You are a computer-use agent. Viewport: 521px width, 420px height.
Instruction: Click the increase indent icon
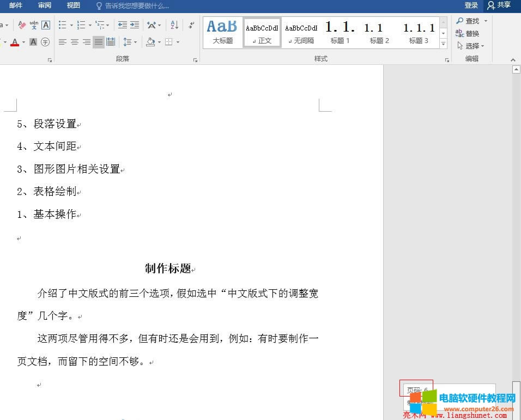click(134, 25)
